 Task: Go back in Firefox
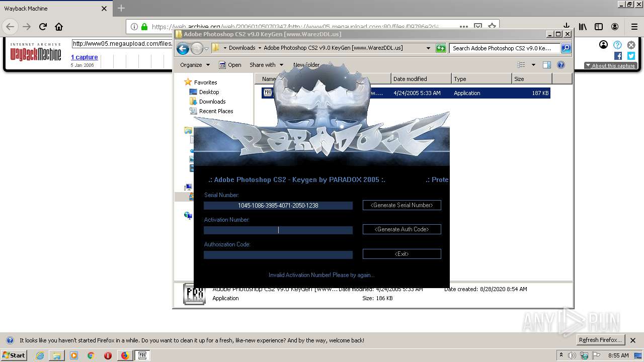[x=10, y=27]
